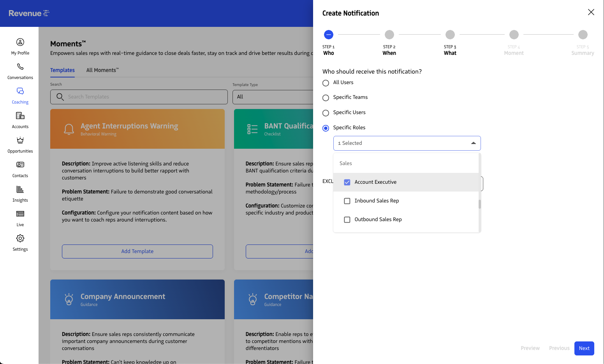Click the Next button
The width and height of the screenshot is (604, 364).
pyautogui.click(x=584, y=348)
